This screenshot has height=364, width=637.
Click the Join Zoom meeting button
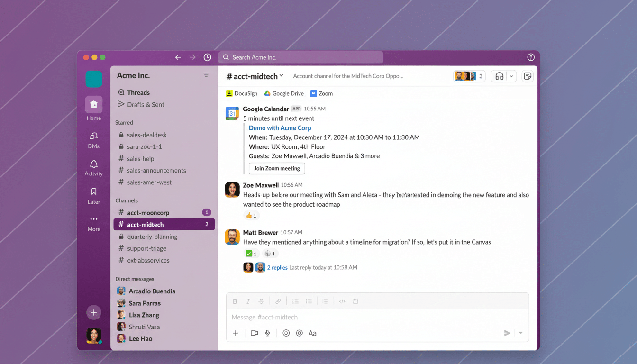277,168
